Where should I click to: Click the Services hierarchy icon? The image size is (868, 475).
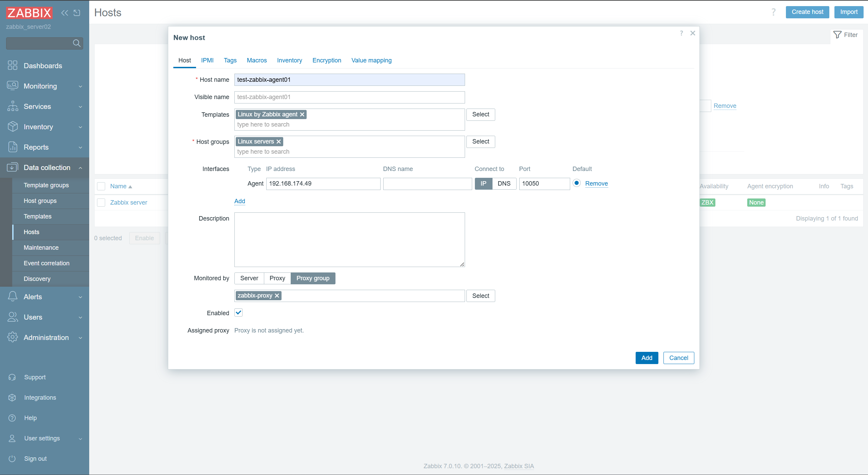pyautogui.click(x=13, y=106)
